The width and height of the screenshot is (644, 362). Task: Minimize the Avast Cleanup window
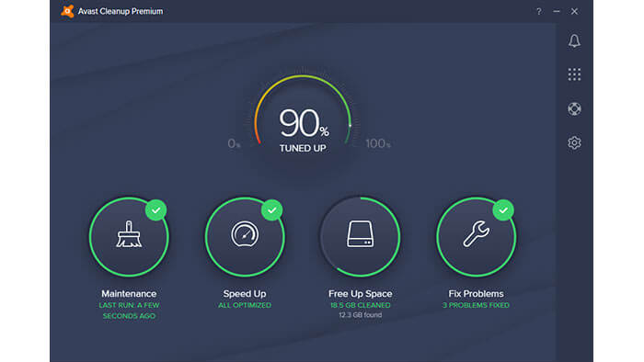point(557,11)
